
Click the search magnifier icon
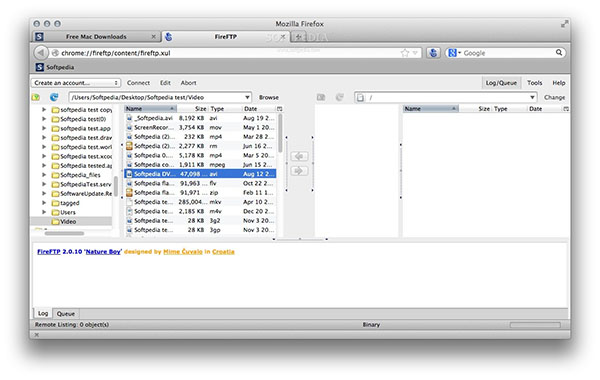pos(559,52)
